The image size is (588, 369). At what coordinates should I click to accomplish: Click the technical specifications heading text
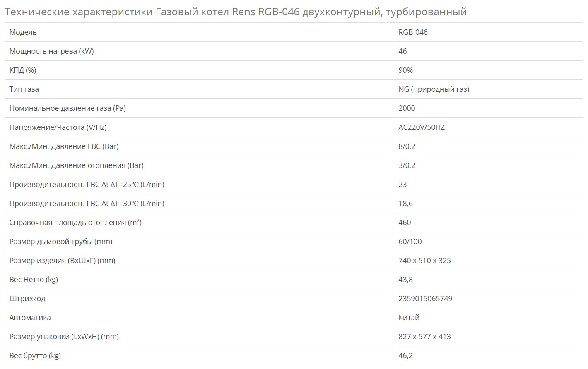tap(235, 12)
